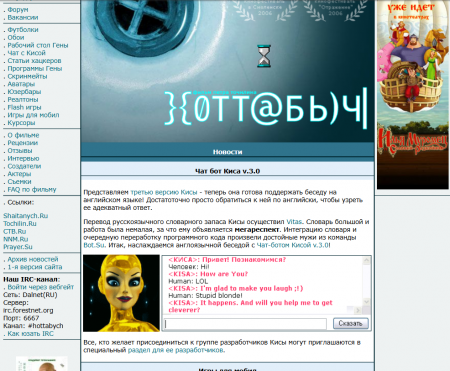Screen dimensions: 450x371
Task: Open FAQ по фильму link
Action: (x=32, y=189)
